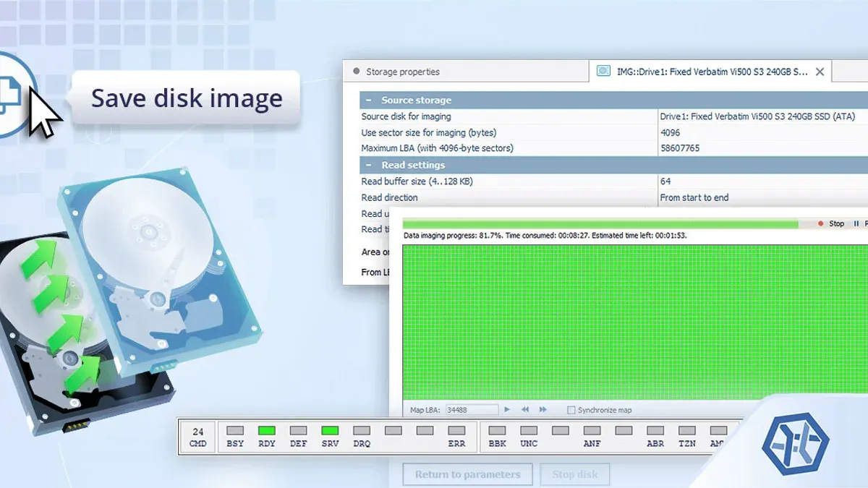Select 'Maximum LBA (with 4096-byte sectors)' row
The height and width of the screenshot is (488, 868).
[x=613, y=148]
